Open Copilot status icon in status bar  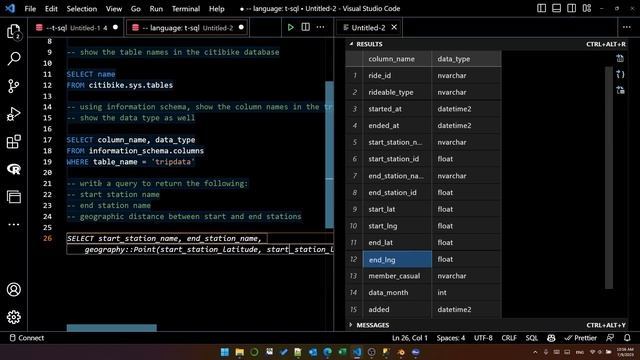pyautogui.click(x=551, y=338)
